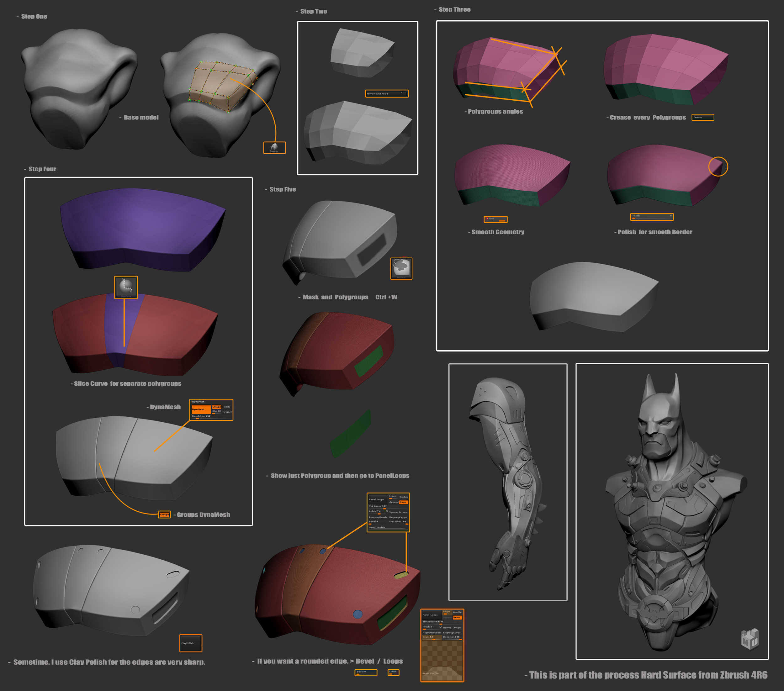Screen dimensions: 784x691
Task: Adjust the Polish 5 slider
Action: pos(432,628)
